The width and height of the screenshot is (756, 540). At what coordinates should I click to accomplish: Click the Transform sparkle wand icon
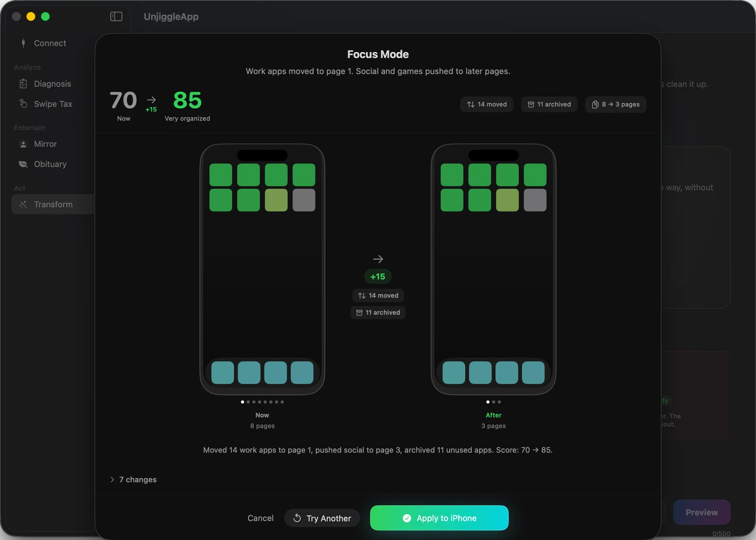(x=23, y=205)
